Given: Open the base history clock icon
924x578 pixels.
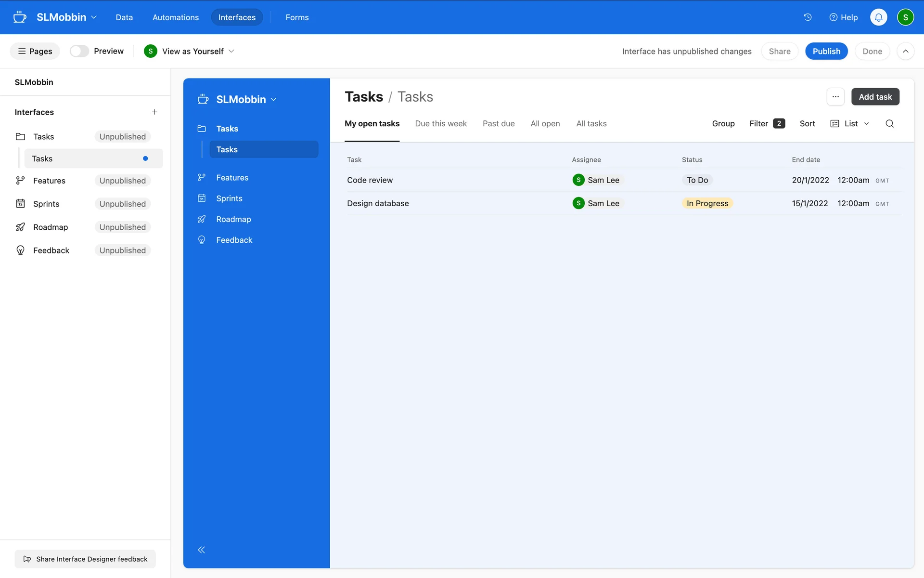Looking at the screenshot, I should (808, 17).
